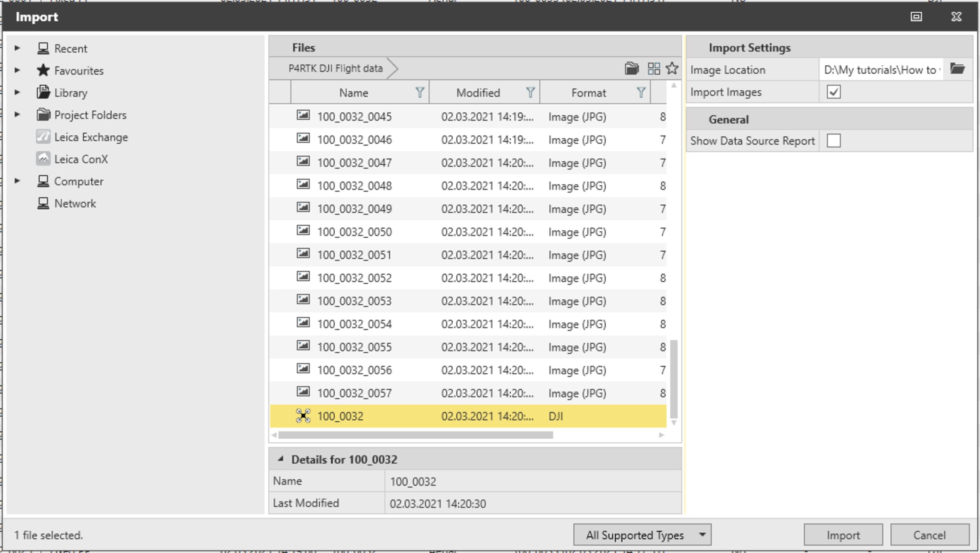The height and width of the screenshot is (553, 980).
Task: Click the Computer icon in sidebar
Action: point(43,181)
